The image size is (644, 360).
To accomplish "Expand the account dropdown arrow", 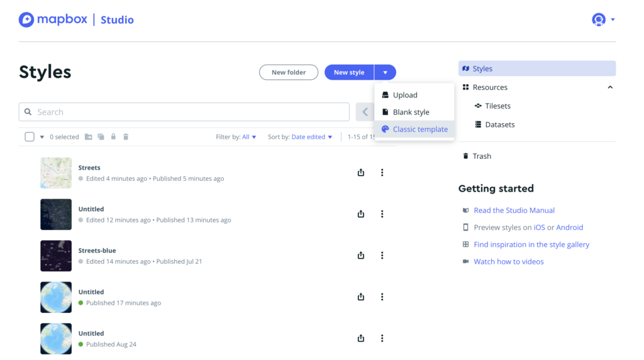I will [613, 19].
